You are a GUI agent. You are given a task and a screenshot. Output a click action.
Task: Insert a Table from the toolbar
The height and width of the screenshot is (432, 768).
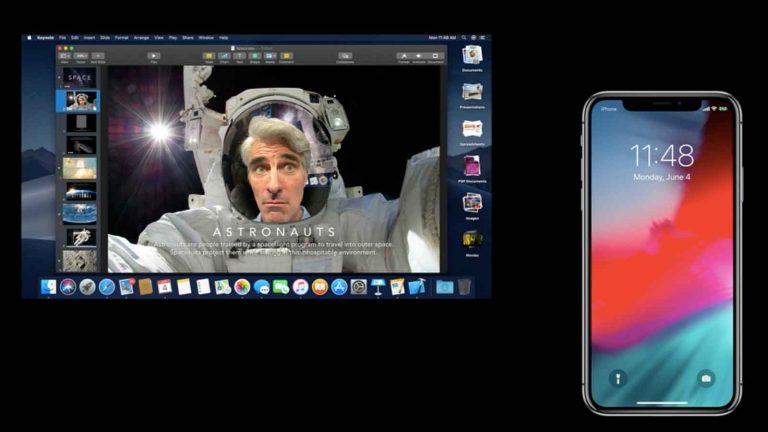209,56
